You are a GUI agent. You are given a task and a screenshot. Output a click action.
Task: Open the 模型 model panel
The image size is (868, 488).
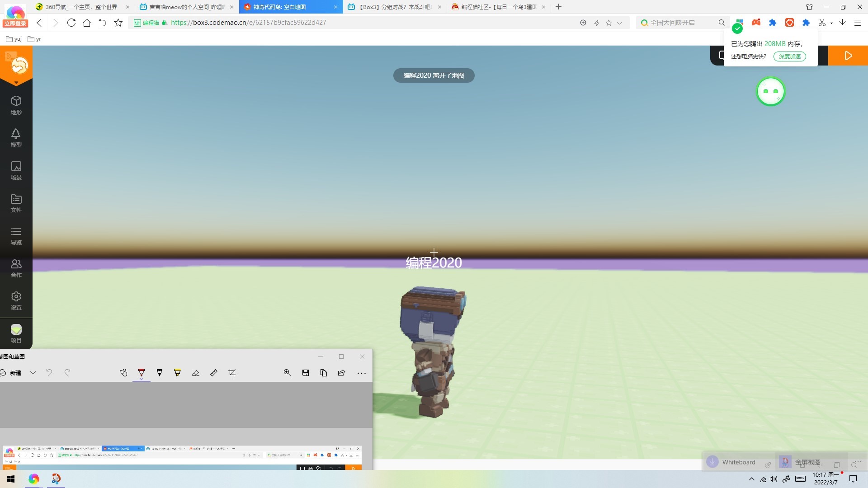tap(16, 137)
